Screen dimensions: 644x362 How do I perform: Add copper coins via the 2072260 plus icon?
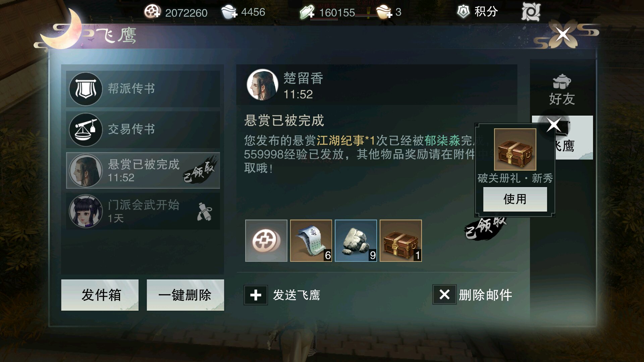pos(152,12)
